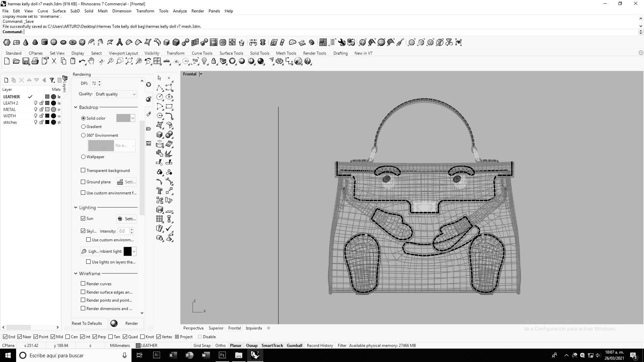Screen dimensions: 644x362
Task: Toggle visibility bulb of METAL layer
Action: tap(36, 110)
